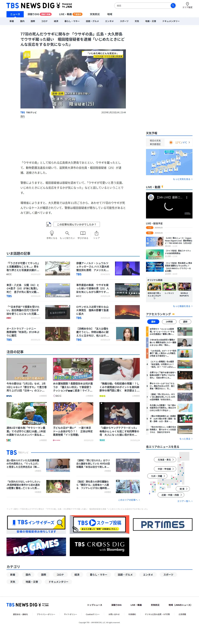Click ranking もっと見る link
Image resolution: width=199 pixels, height=644 pixels.
[x=186, y=439]
